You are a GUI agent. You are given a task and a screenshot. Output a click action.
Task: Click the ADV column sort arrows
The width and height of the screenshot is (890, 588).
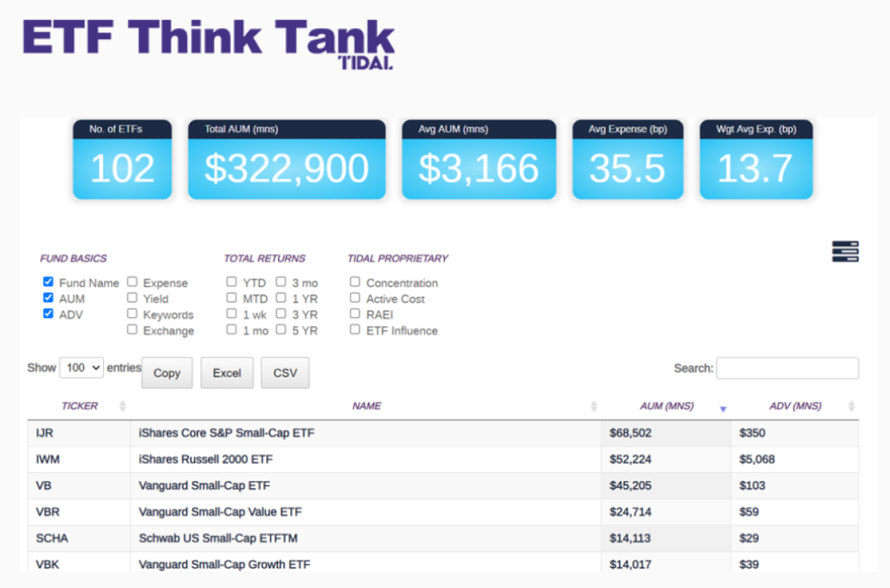pyautogui.click(x=851, y=406)
